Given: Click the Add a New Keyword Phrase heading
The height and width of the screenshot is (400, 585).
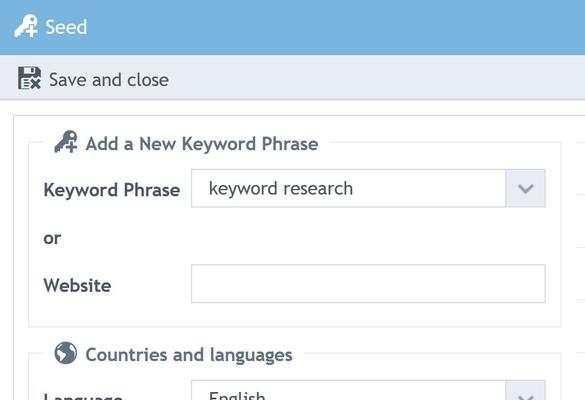Looking at the screenshot, I should pyautogui.click(x=202, y=144).
